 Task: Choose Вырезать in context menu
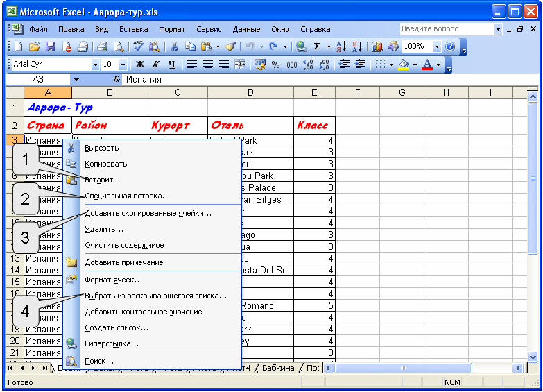(x=153, y=148)
